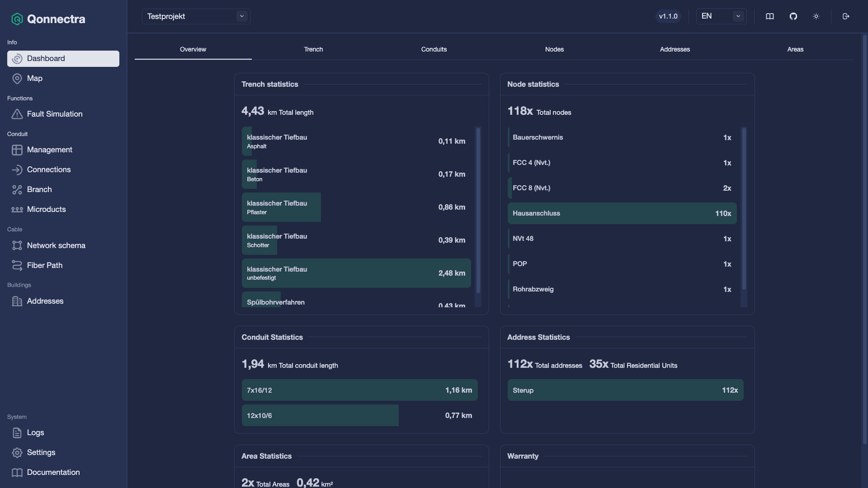Click the Hausanschluss 110x node bar

coord(622,213)
